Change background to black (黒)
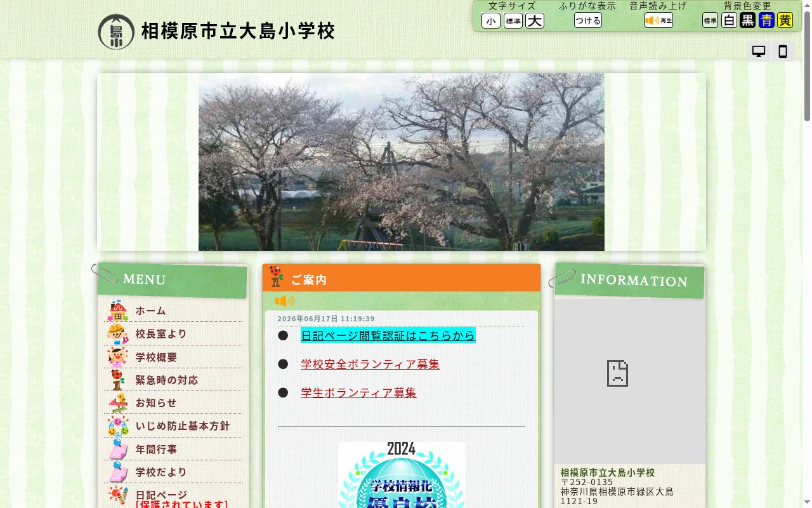 click(748, 20)
